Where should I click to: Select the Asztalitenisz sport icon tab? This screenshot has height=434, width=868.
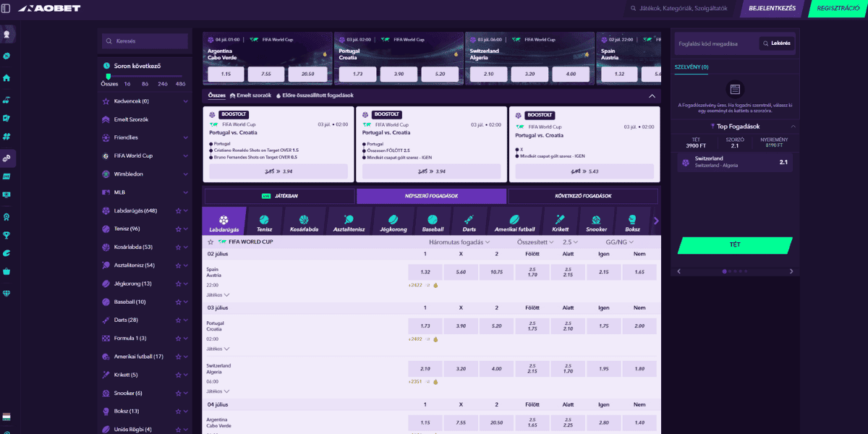tap(349, 221)
